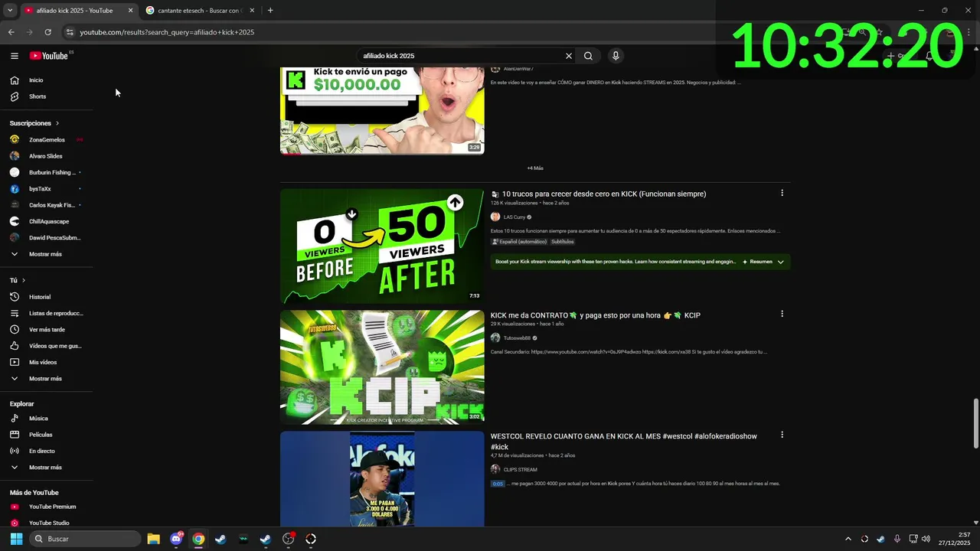Open CLIPS STREAM channel
Image resolution: width=980 pixels, height=551 pixels.
click(520, 470)
